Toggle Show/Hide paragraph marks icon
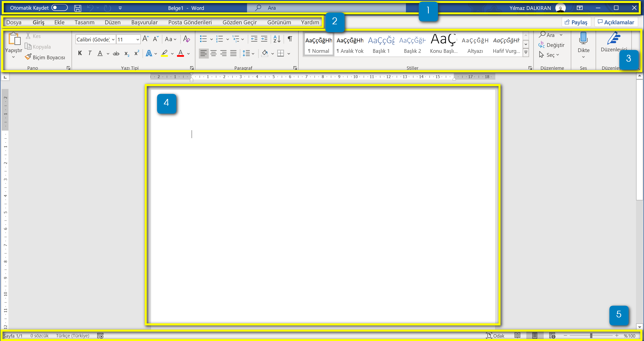 pyautogui.click(x=290, y=39)
